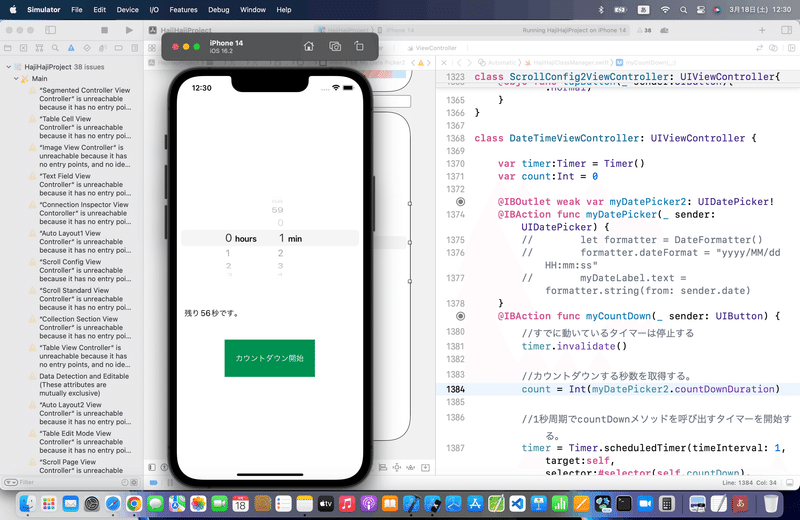Take a Simulator screenshot
800x520 pixels.
(335, 46)
